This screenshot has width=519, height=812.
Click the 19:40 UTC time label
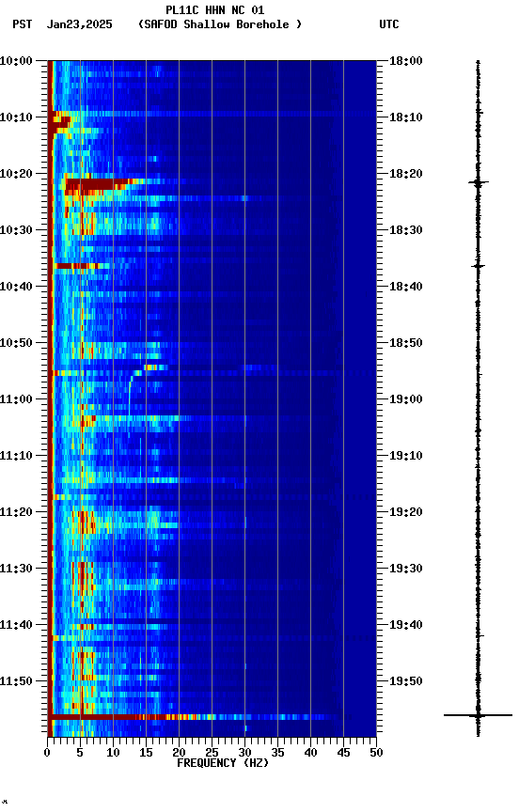pos(406,626)
